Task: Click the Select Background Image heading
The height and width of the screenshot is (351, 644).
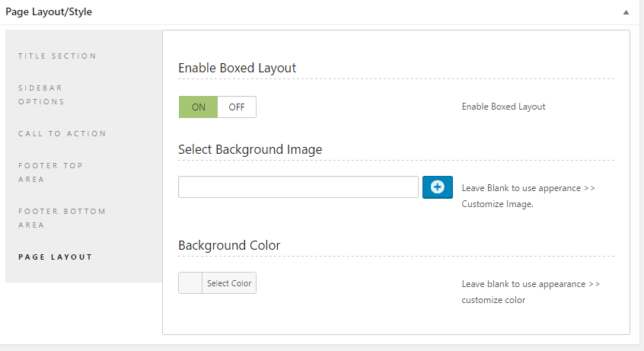Action: 250,149
